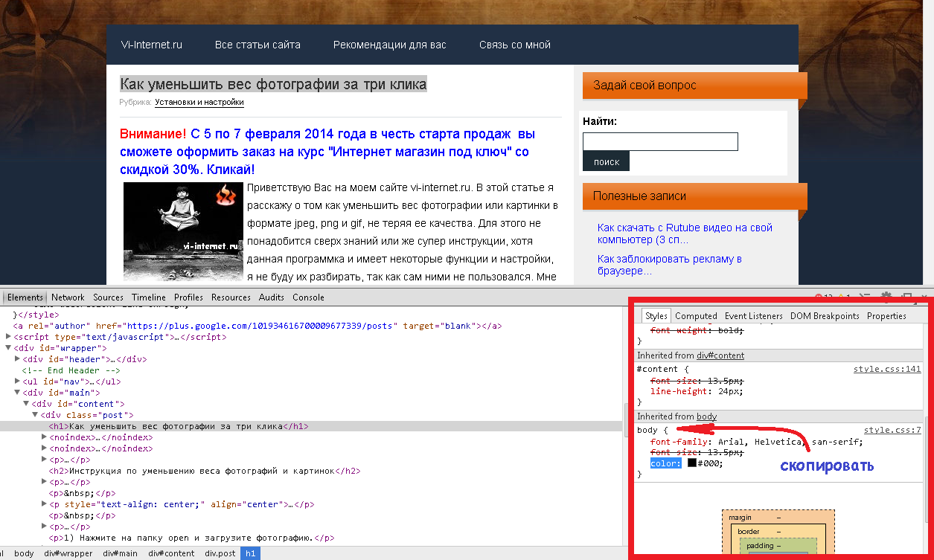Collapse the div id="wrapper" node
934x560 pixels.
8,348
